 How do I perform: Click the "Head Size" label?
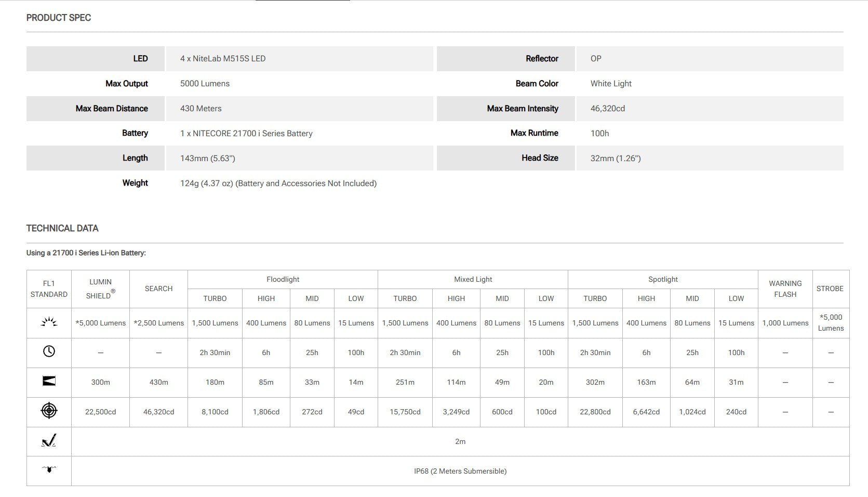[x=540, y=158]
